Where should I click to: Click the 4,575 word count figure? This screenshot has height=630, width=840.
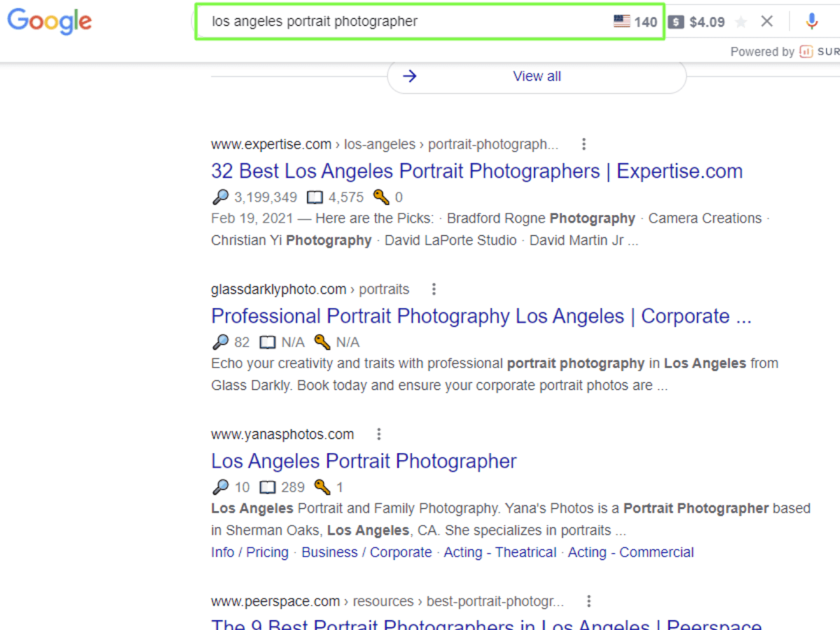tap(346, 197)
